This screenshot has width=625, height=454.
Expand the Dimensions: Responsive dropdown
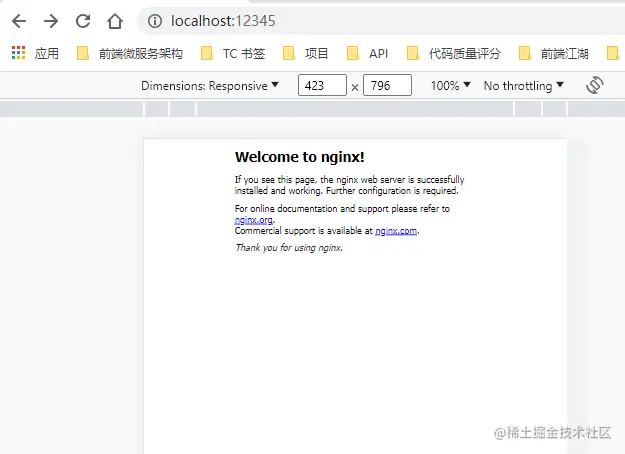[210, 86]
